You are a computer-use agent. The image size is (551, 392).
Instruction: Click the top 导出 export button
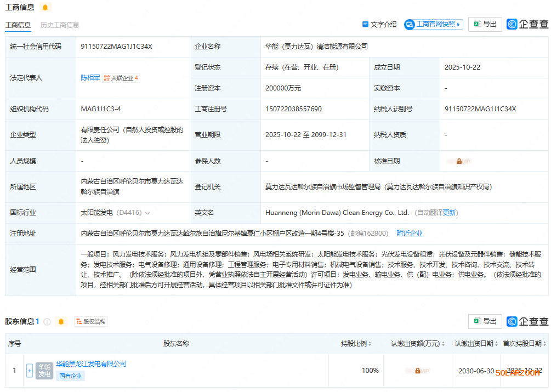click(485, 24)
